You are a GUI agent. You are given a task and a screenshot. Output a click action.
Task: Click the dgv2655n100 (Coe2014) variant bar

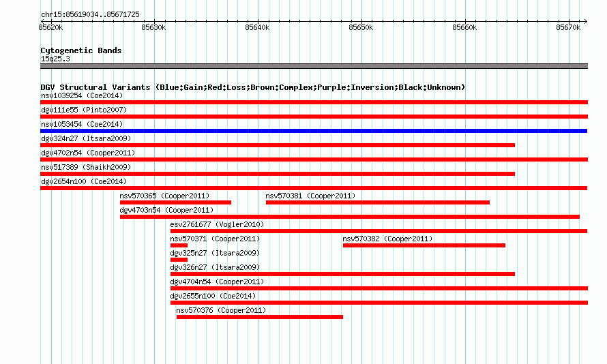pyautogui.click(x=379, y=303)
